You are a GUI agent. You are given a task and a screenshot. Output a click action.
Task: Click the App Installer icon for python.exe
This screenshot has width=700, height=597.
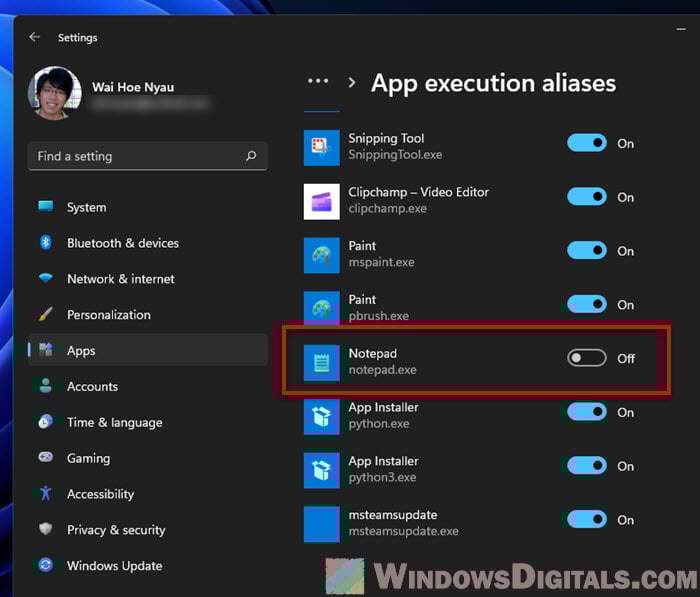[321, 417]
